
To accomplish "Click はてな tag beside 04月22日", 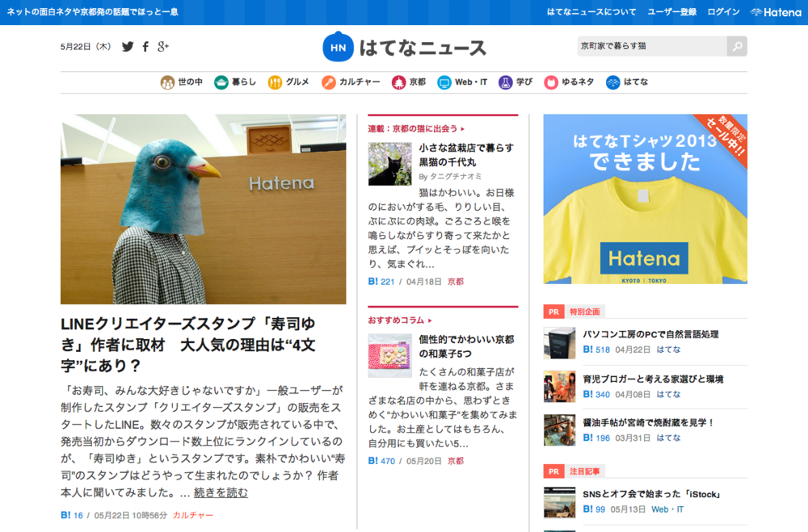I will click(668, 350).
